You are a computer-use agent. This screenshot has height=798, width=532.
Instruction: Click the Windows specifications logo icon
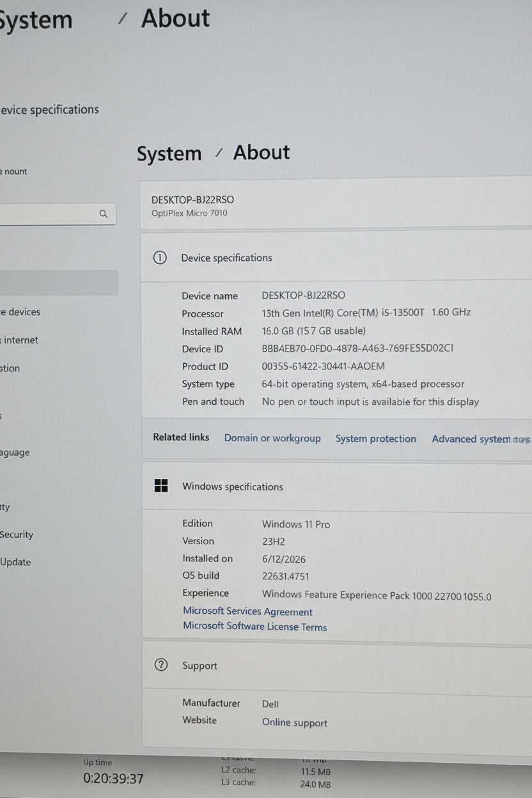click(x=161, y=486)
